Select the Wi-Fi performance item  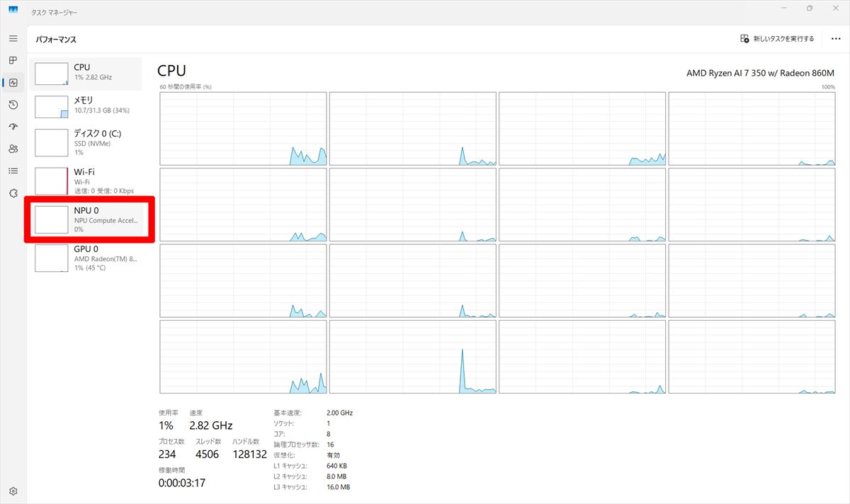(x=85, y=181)
